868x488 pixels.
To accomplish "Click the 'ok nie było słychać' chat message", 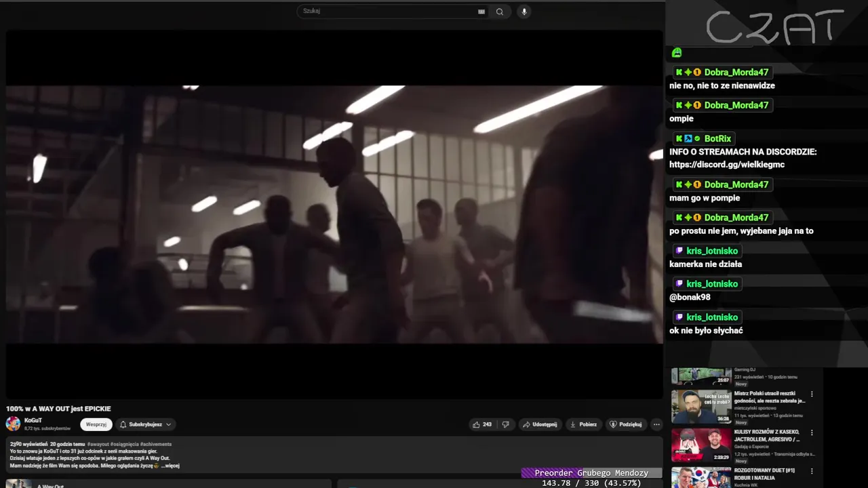I will tap(706, 331).
